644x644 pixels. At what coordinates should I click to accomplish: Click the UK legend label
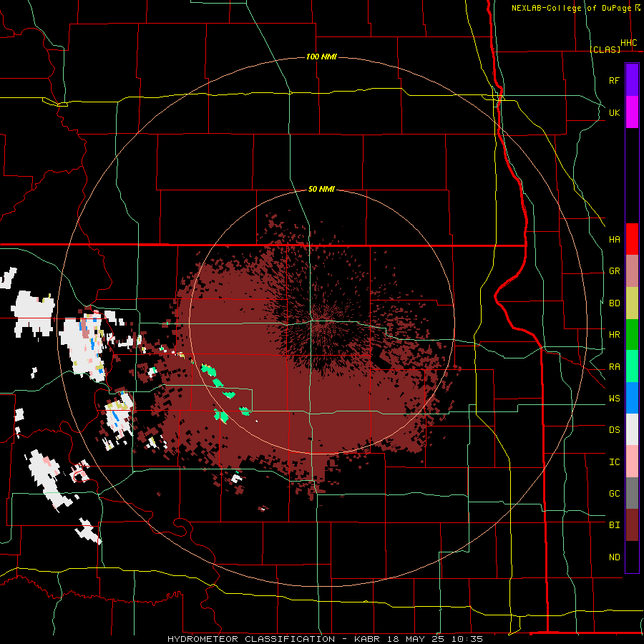tap(614, 112)
